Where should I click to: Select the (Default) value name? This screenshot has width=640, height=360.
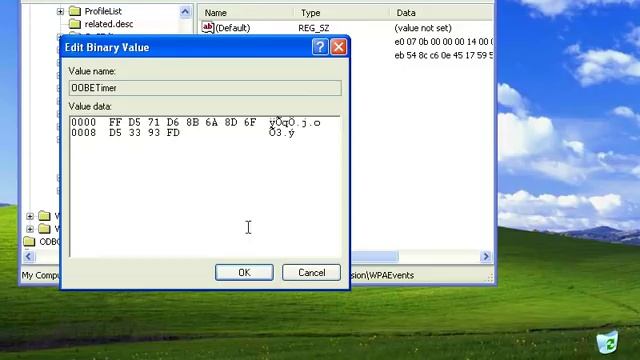coord(233,28)
